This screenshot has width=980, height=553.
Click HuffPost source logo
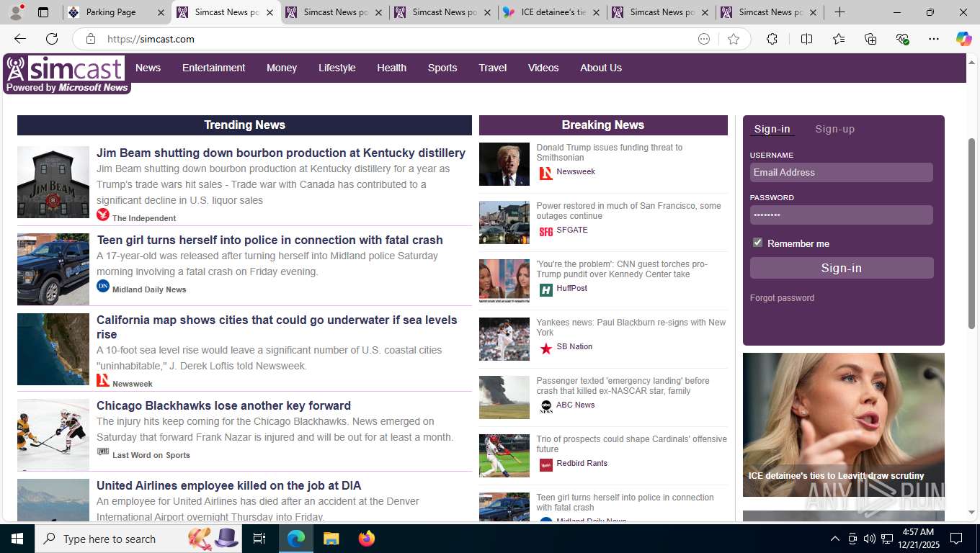click(x=546, y=290)
